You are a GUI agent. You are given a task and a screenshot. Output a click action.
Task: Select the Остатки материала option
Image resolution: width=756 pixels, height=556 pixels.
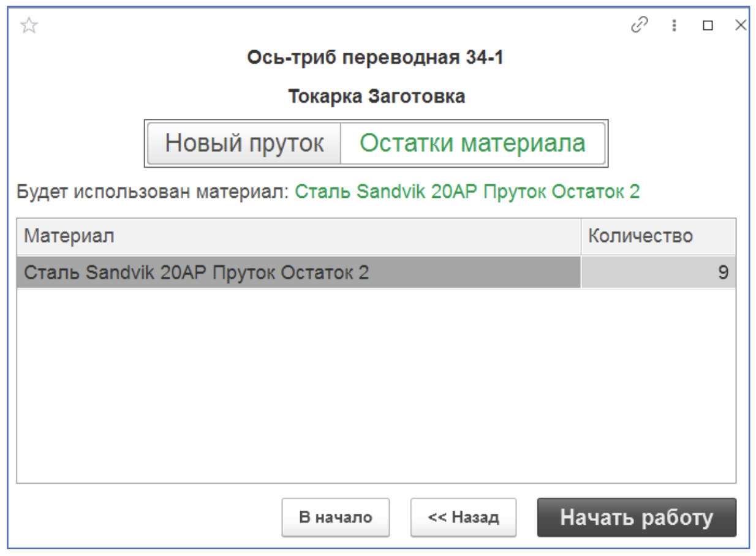point(472,143)
